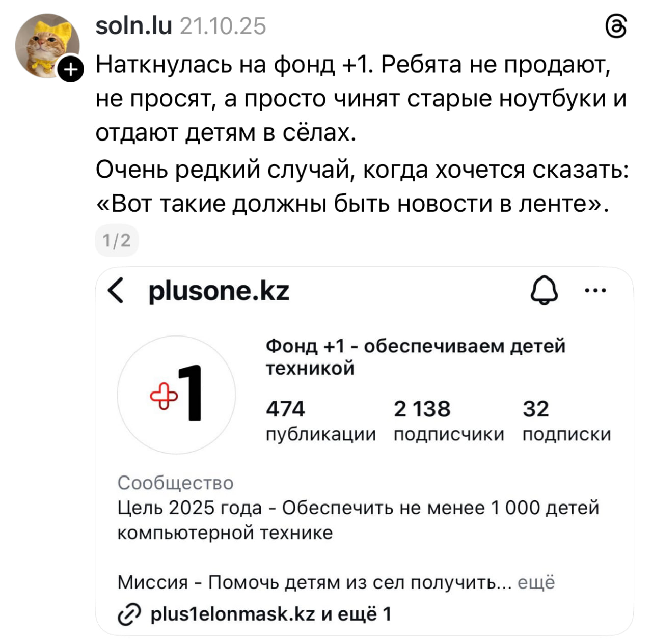Open the plus1elonmask.kz website link

(233, 614)
